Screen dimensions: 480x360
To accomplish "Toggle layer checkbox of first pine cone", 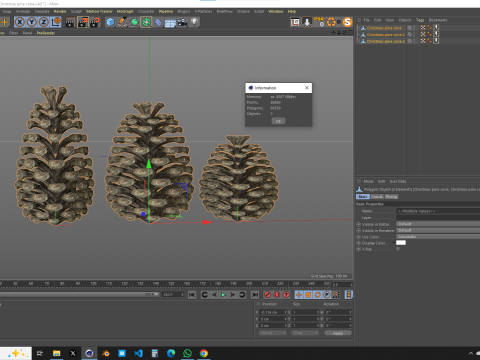I will 410,28.
